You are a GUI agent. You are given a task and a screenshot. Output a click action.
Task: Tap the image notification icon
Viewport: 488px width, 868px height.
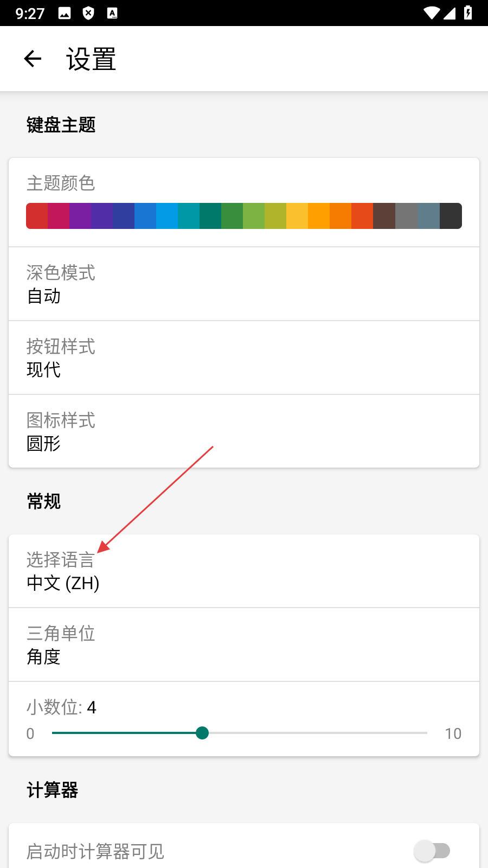[x=65, y=13]
